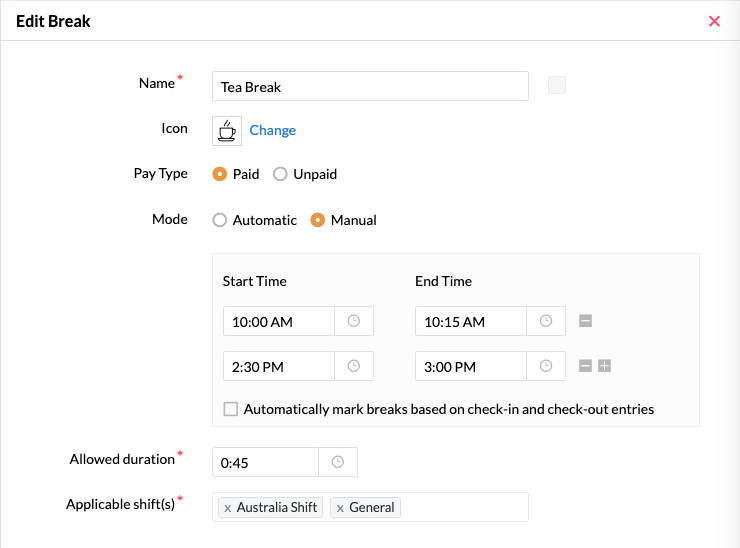The height and width of the screenshot is (548, 740).
Task: Click the Australia Shift tag text
Action: [277, 507]
